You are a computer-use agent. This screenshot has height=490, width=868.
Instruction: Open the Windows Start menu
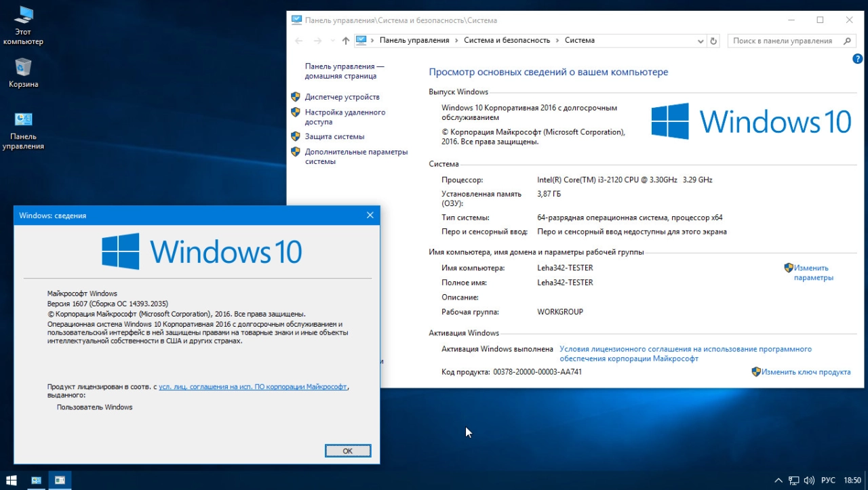click(12, 480)
